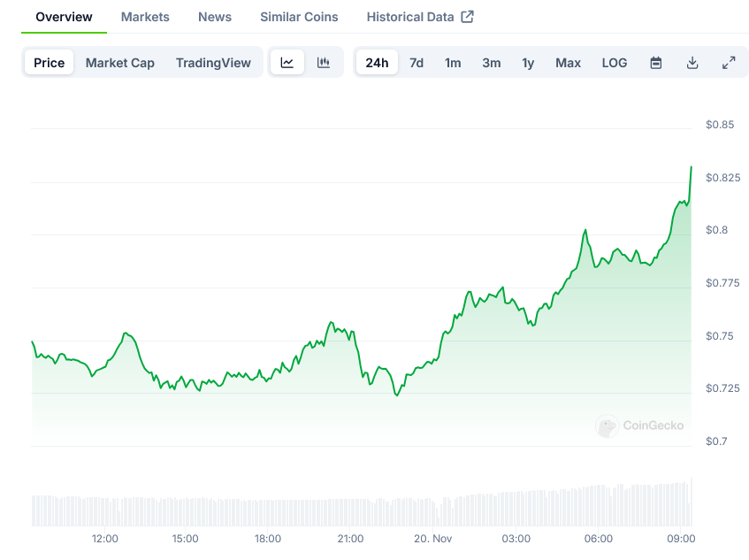Click the price line peak near 09:00
Image resolution: width=749 pixels, height=560 pixels.
coord(691,167)
